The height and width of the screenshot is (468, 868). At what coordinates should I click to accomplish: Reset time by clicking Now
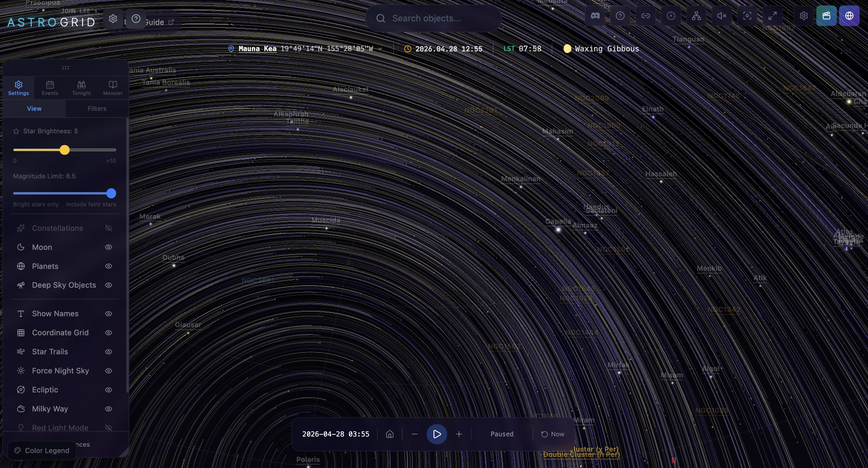tap(553, 434)
